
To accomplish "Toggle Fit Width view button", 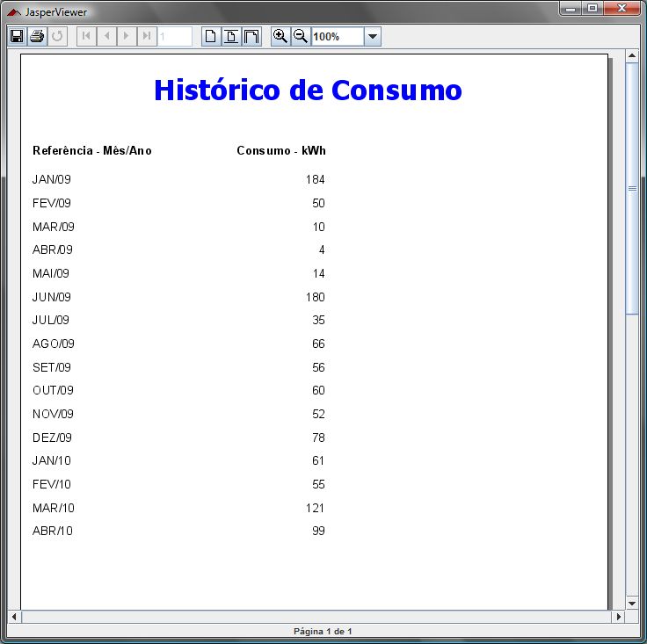I will (251, 36).
